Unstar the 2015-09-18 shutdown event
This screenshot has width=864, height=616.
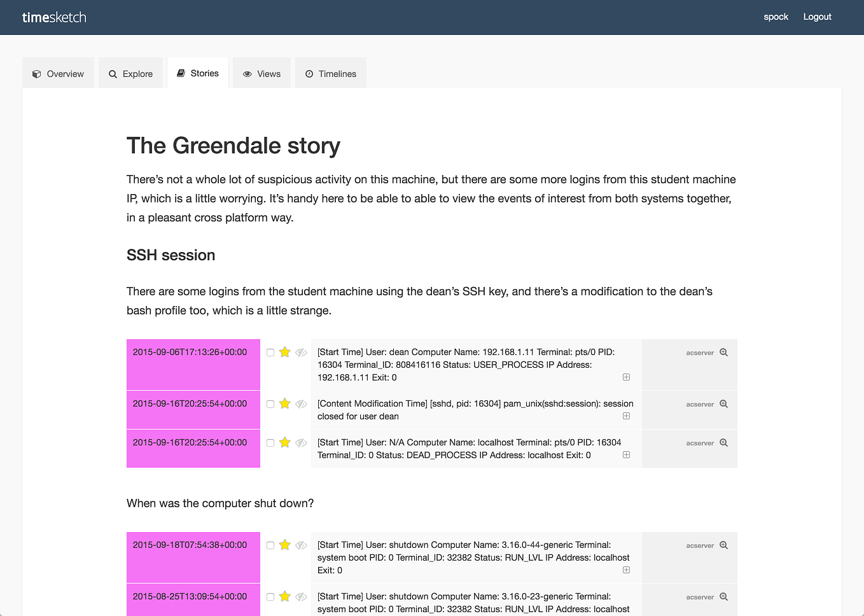point(284,545)
